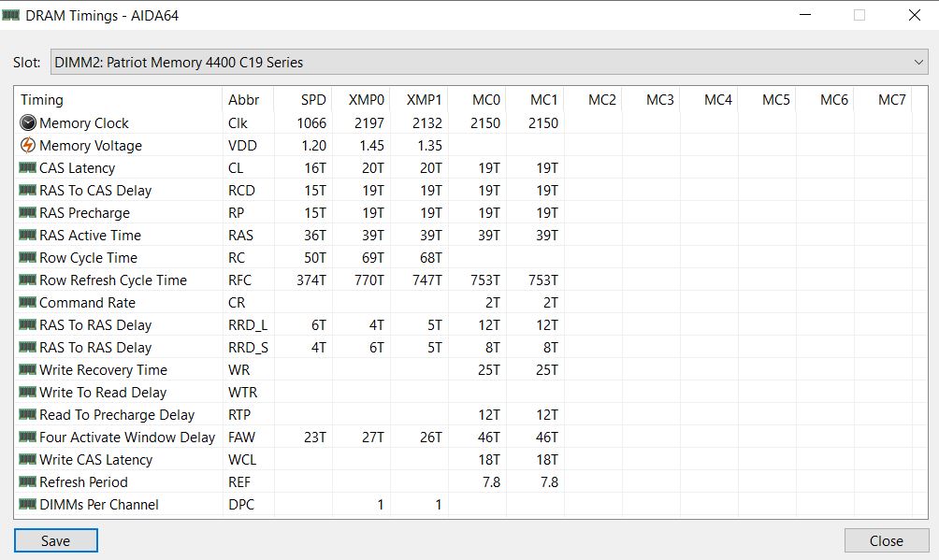Click the Write To Read Delay chip icon

click(x=27, y=393)
